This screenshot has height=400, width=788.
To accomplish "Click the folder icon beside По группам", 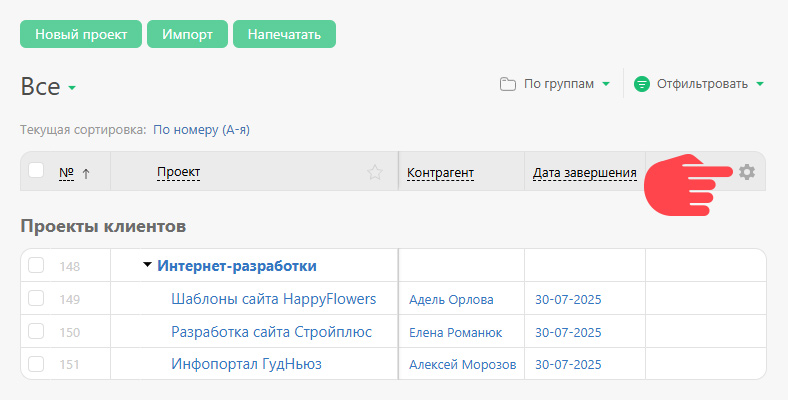I will (x=508, y=84).
